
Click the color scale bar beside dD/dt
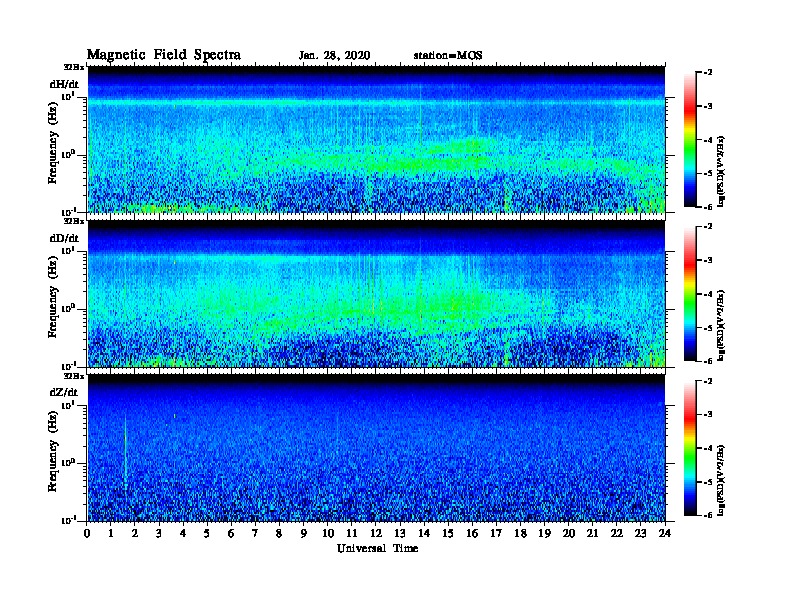[690, 294]
